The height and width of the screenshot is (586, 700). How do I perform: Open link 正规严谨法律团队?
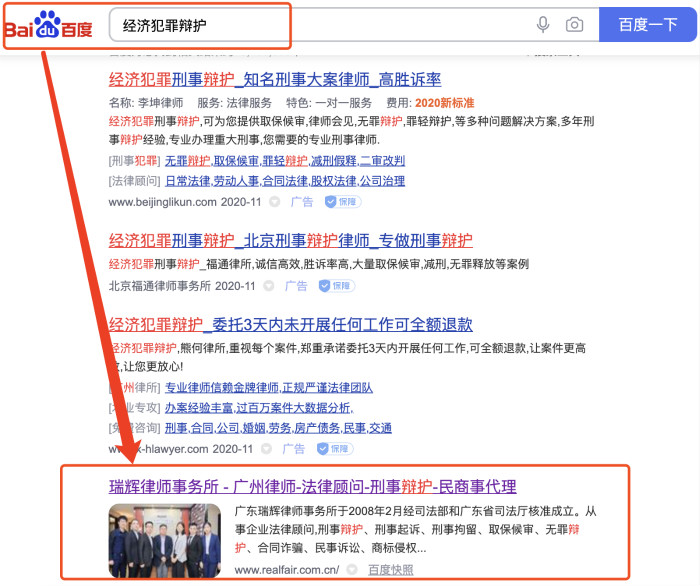pos(327,388)
